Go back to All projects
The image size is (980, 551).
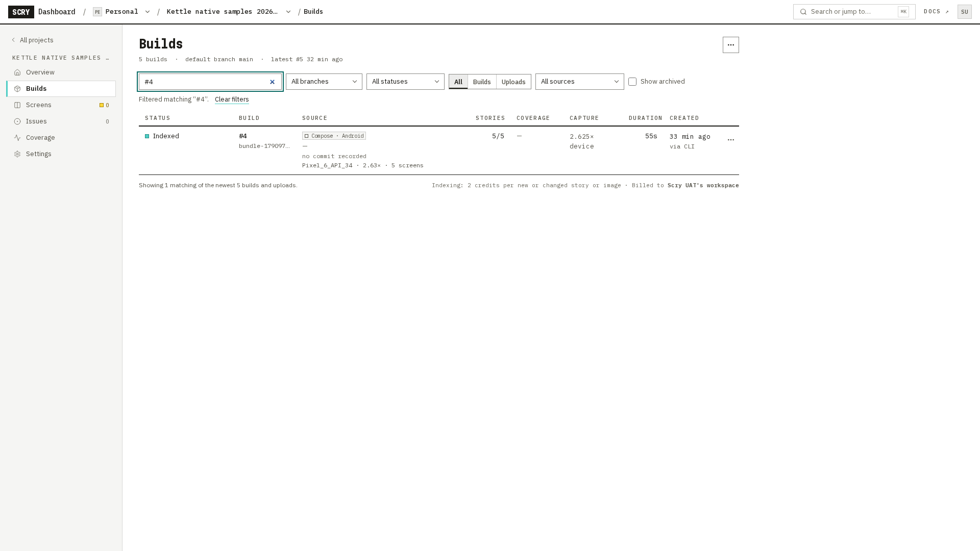32,40
